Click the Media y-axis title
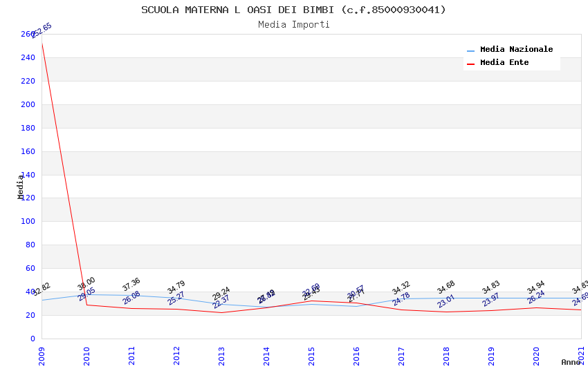Viewport: 588px width, 380px height. coord(20,187)
